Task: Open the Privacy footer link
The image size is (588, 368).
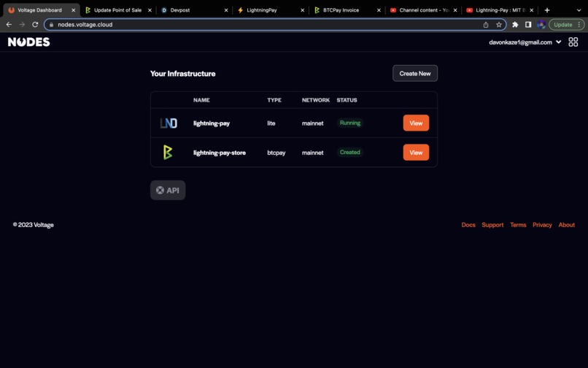Action: coord(542,225)
